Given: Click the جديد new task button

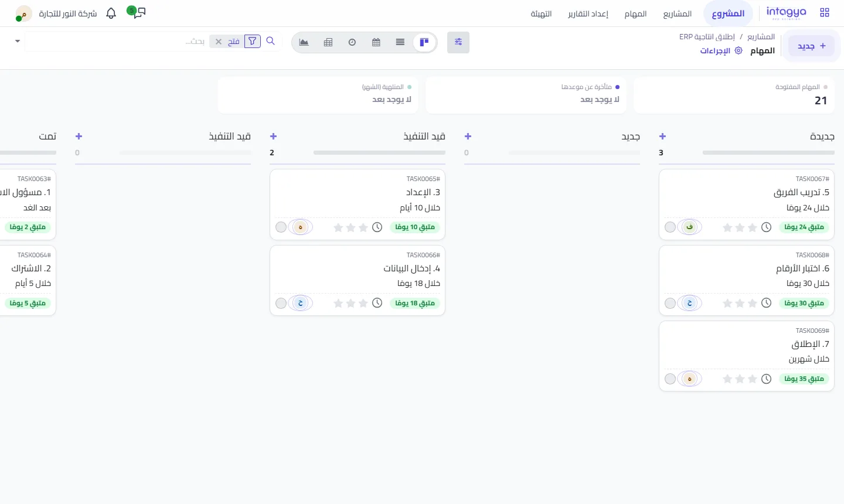Looking at the screenshot, I should pyautogui.click(x=812, y=46).
